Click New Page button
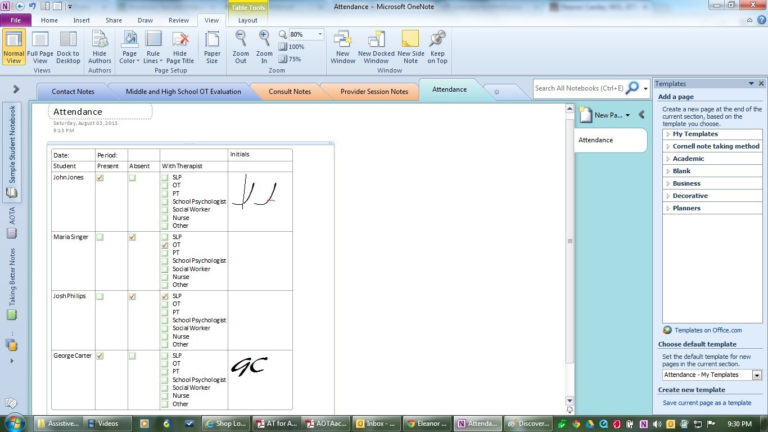This screenshot has width=768, height=432. click(602, 115)
